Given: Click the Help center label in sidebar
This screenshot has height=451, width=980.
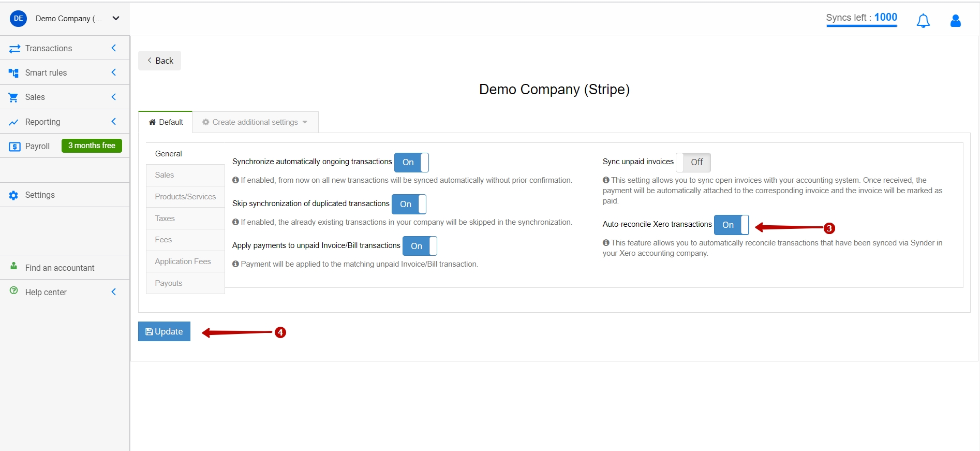Looking at the screenshot, I should (x=46, y=293).
